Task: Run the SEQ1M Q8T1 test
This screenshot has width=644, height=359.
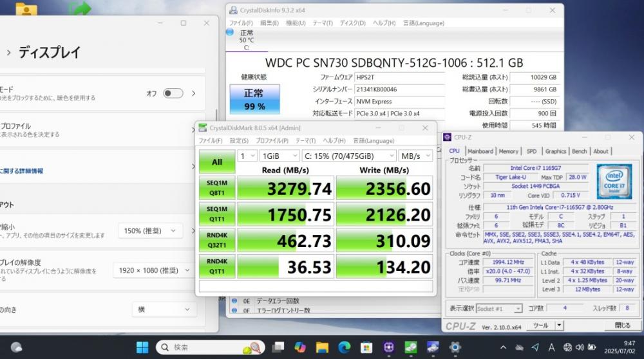Action: [217, 188]
